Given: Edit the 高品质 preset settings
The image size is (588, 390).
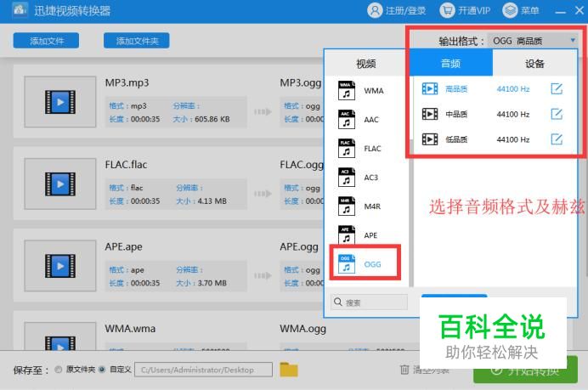Looking at the screenshot, I should (x=557, y=89).
